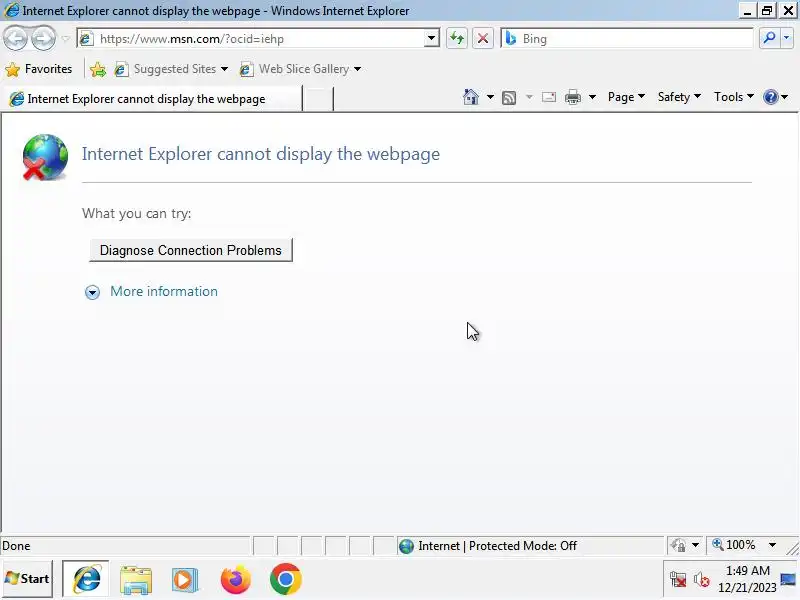Click the status bar privacy lock icon
The image size is (800, 600).
tap(678, 545)
